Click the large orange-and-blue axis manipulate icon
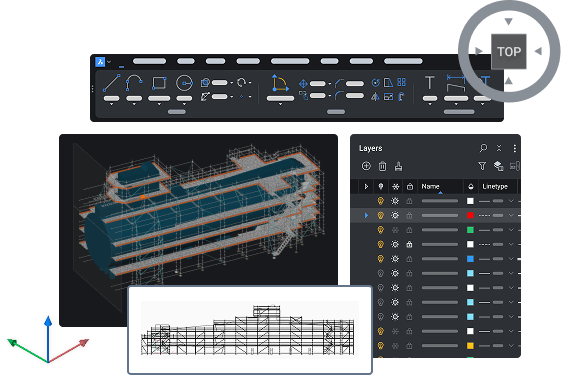The height and width of the screenshot is (375, 561). coord(280,84)
